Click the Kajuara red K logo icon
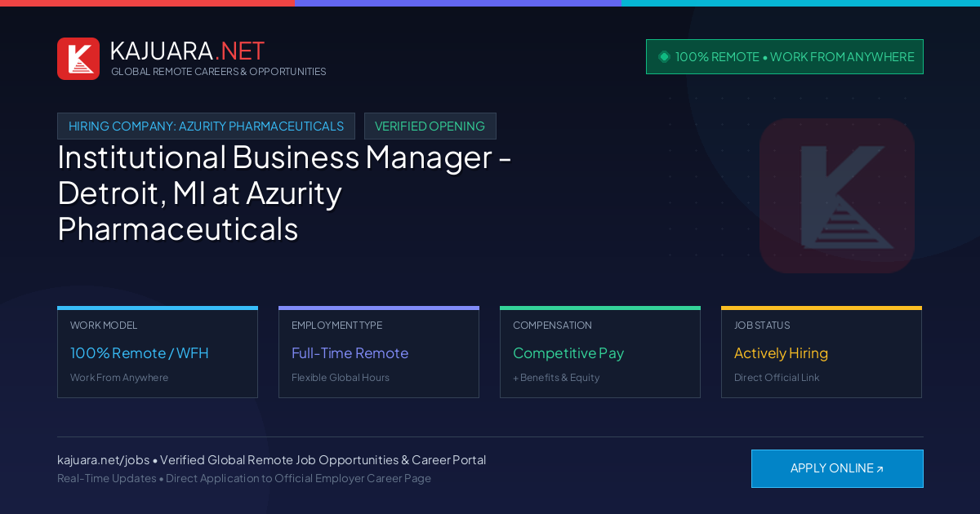The height and width of the screenshot is (514, 980). [78, 59]
